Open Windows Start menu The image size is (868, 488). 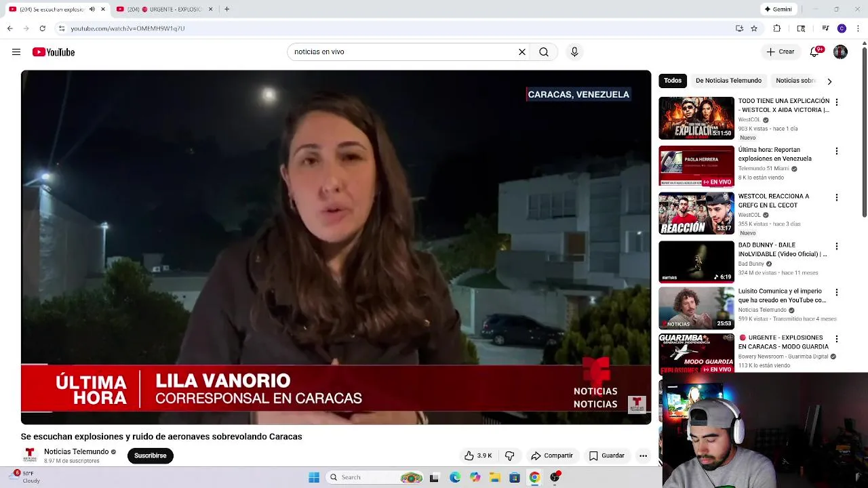314,477
